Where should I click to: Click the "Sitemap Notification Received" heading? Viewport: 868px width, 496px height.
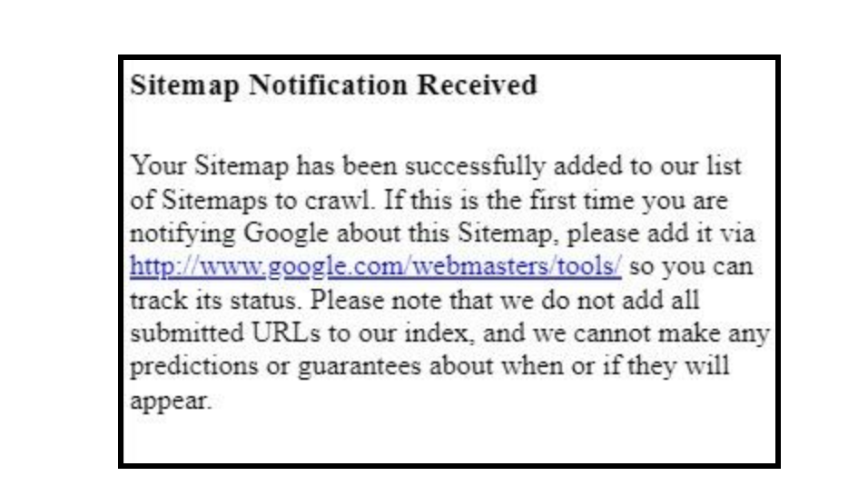pos(334,85)
